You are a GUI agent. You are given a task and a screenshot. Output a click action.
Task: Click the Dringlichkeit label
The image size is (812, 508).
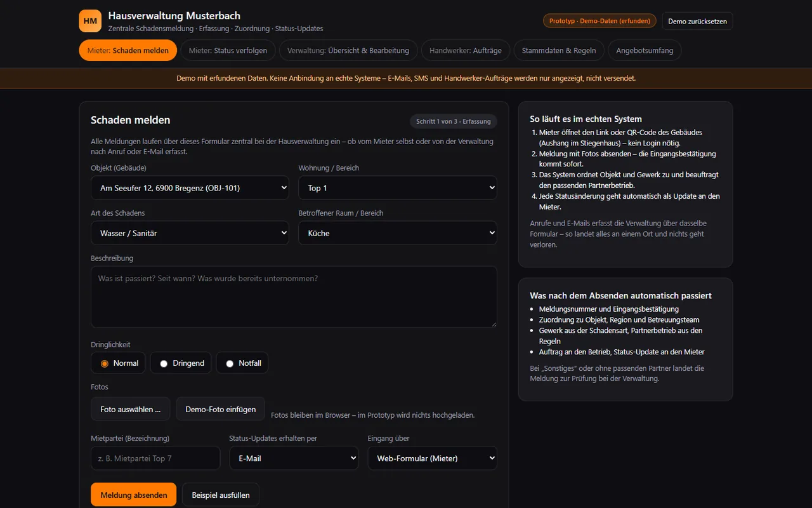coord(110,345)
